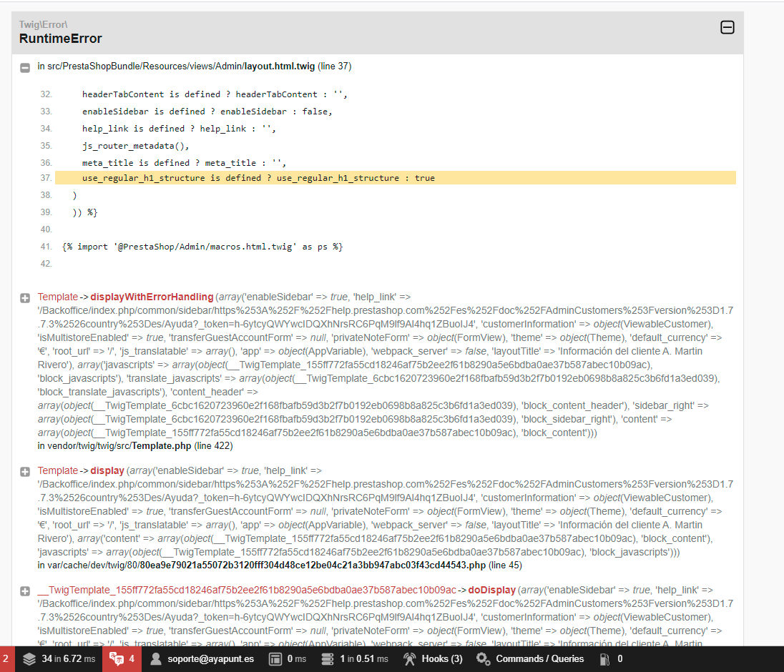Open the translation panel icon showing 4
Viewport: 784px width, 672px height.
[x=117, y=659]
